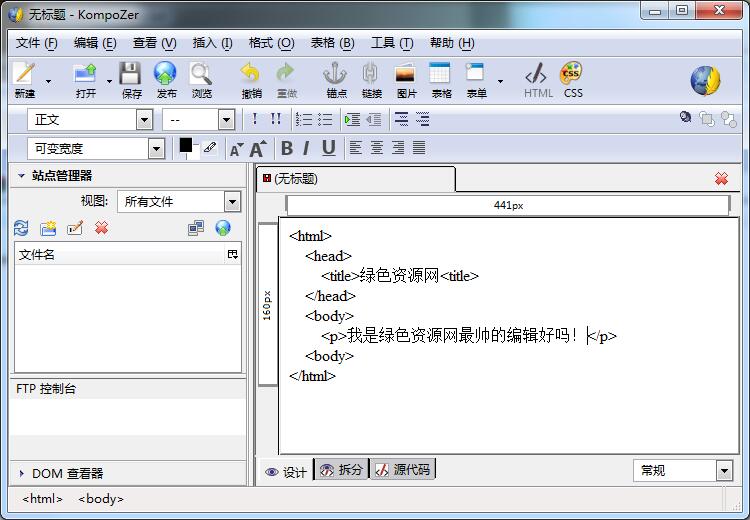Screen dimensions: 750x520
Task: Switch to the 源代码 view tab
Action: pos(403,469)
